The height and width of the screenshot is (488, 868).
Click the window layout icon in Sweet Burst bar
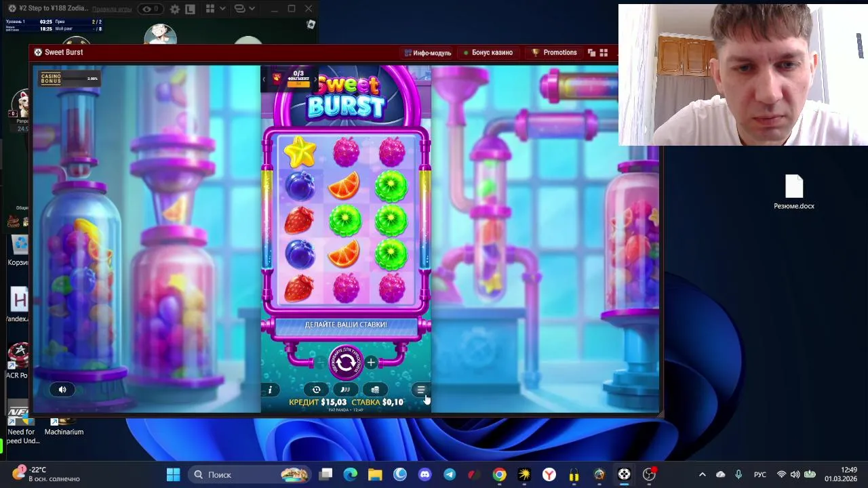[x=591, y=53]
